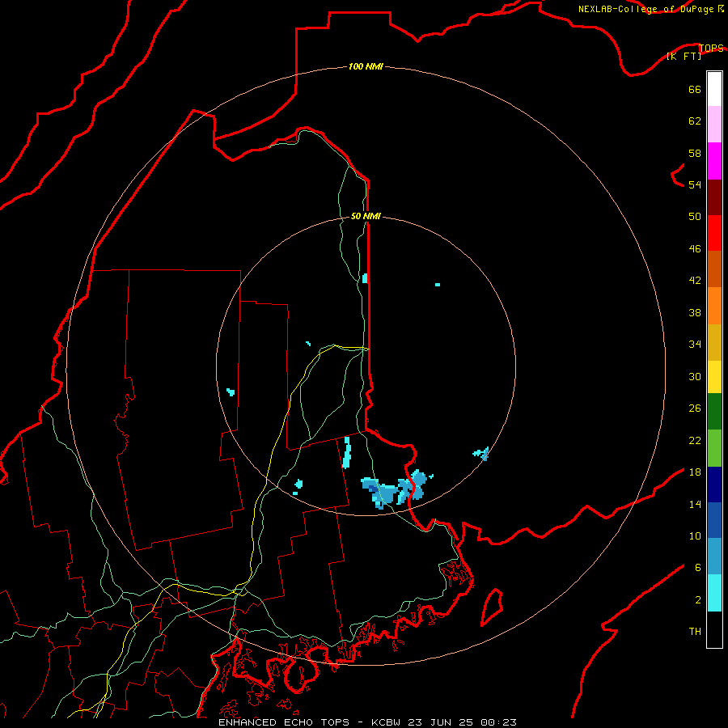Viewport: 728px width, 728px height.
Task: Click the navy swatch between 14 and 18
Action: (714, 485)
